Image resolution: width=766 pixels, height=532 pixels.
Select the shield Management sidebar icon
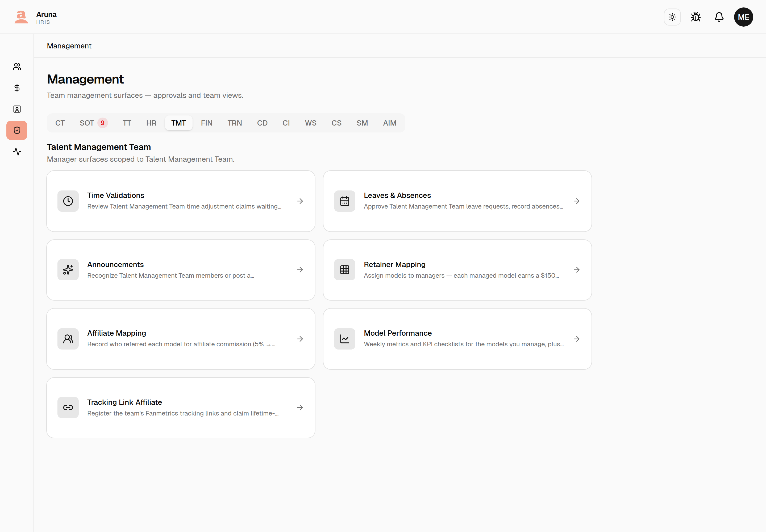point(17,130)
